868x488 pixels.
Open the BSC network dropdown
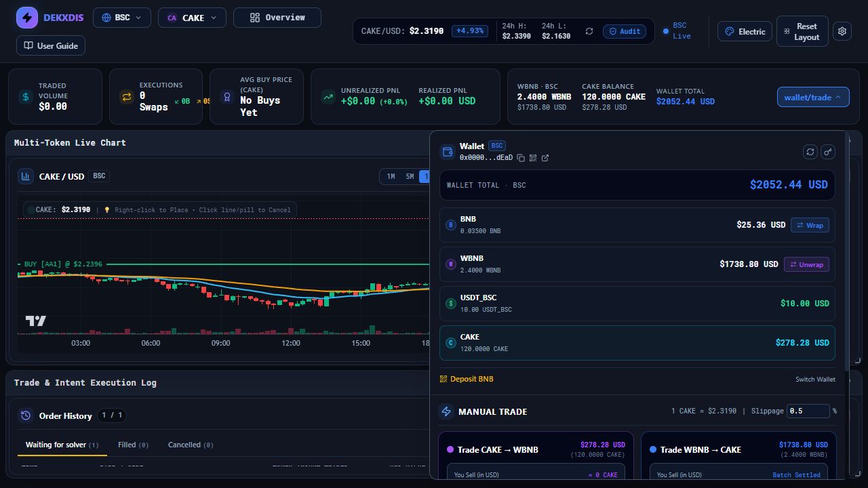[x=122, y=18]
